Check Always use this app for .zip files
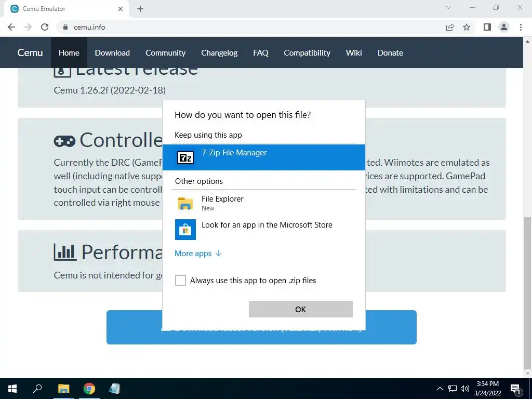The height and width of the screenshot is (399, 532). pyautogui.click(x=180, y=280)
